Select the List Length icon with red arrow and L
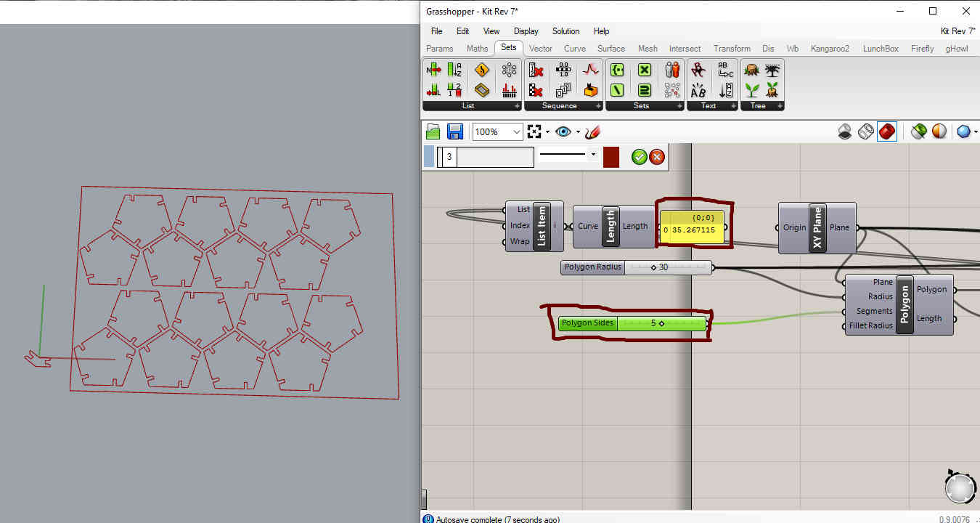This screenshot has width=980, height=523. [x=433, y=90]
